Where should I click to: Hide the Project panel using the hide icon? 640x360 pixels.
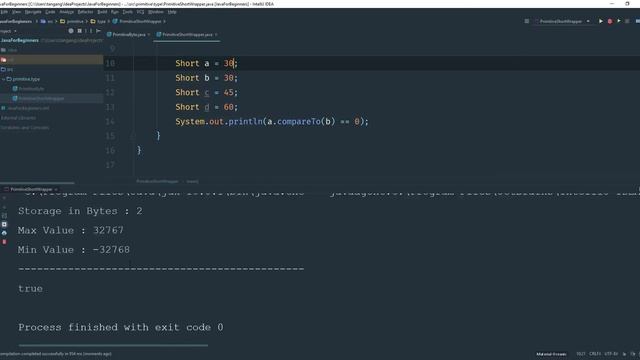point(98,31)
